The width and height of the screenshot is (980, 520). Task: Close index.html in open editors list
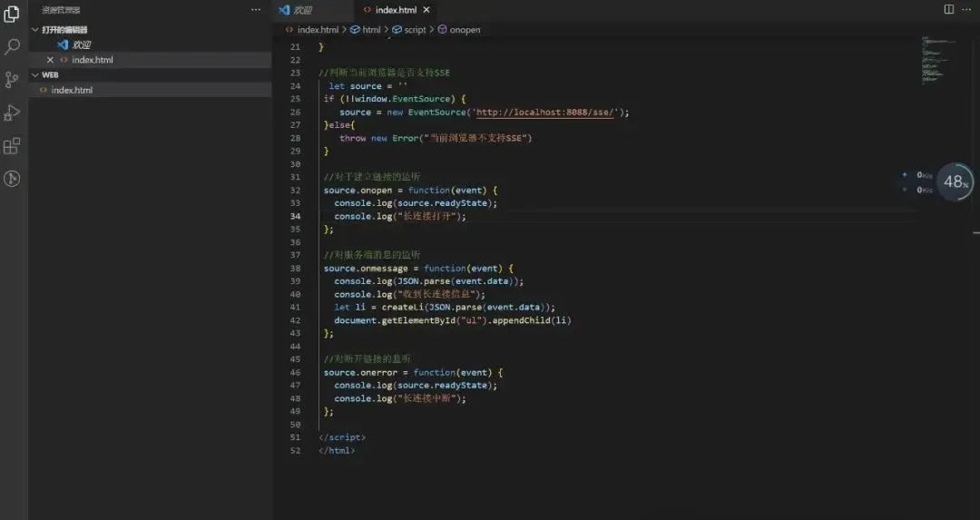click(x=50, y=60)
